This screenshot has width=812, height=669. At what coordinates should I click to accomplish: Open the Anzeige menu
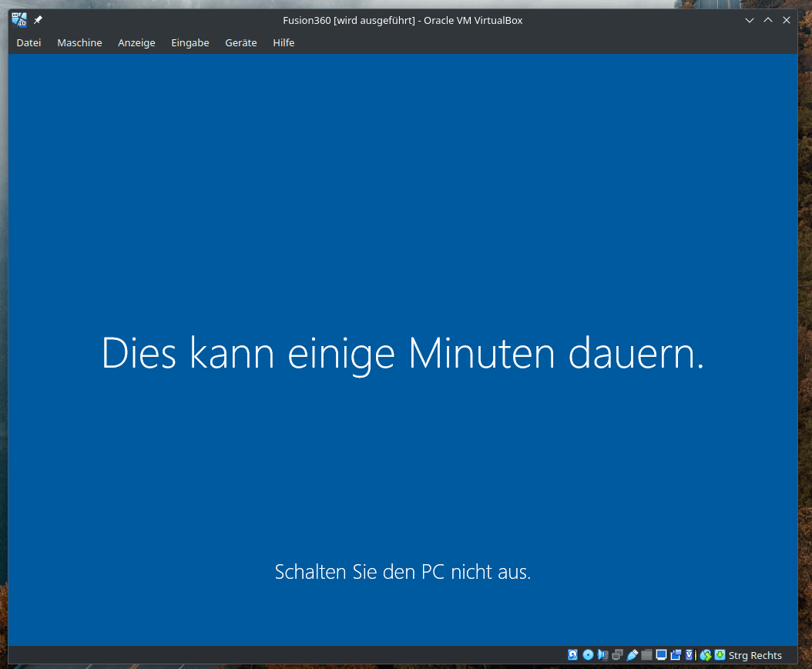pyautogui.click(x=136, y=42)
